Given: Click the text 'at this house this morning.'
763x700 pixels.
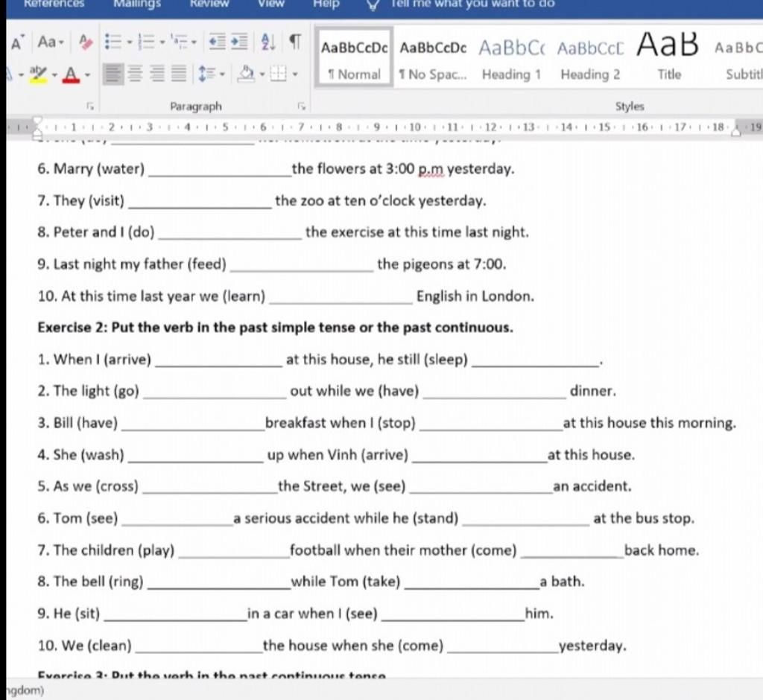Looking at the screenshot, I should tap(650, 423).
